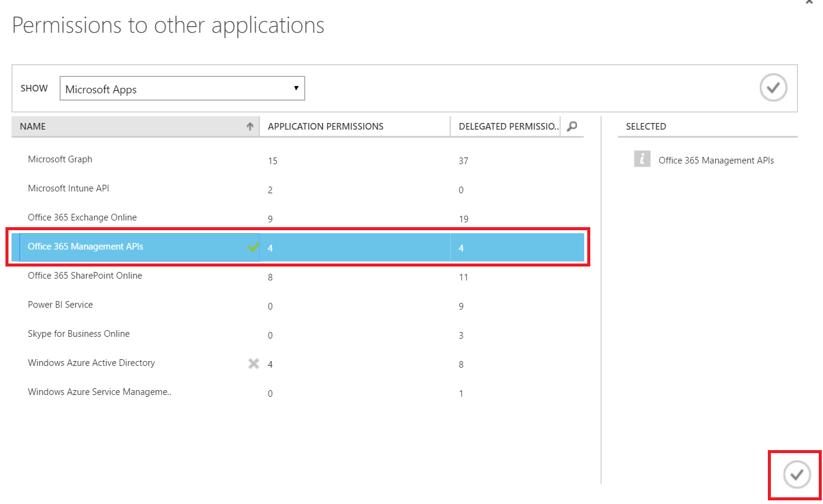Click Azure Service Management delegated permissions value 1
The image size is (823, 504).
(461, 394)
